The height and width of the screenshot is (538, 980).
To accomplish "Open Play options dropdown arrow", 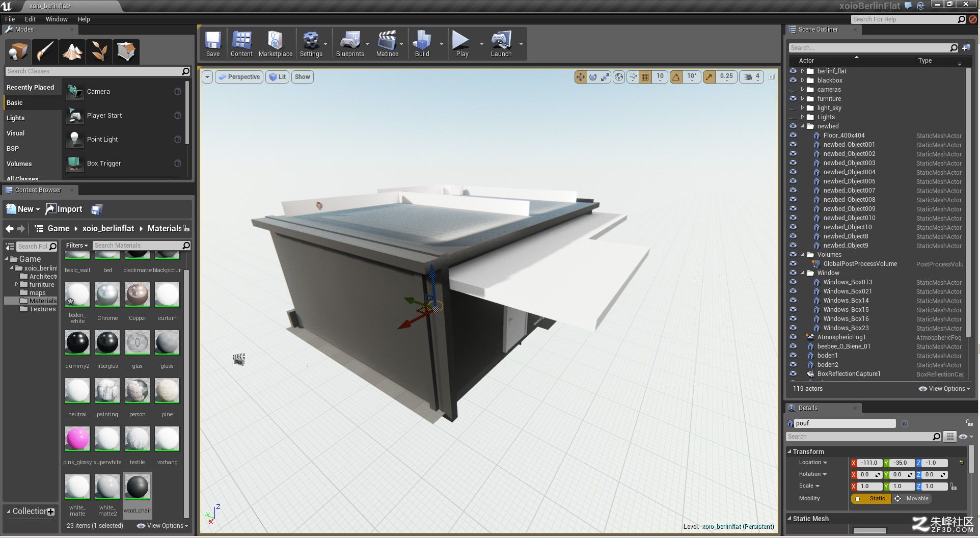I will [x=481, y=44].
